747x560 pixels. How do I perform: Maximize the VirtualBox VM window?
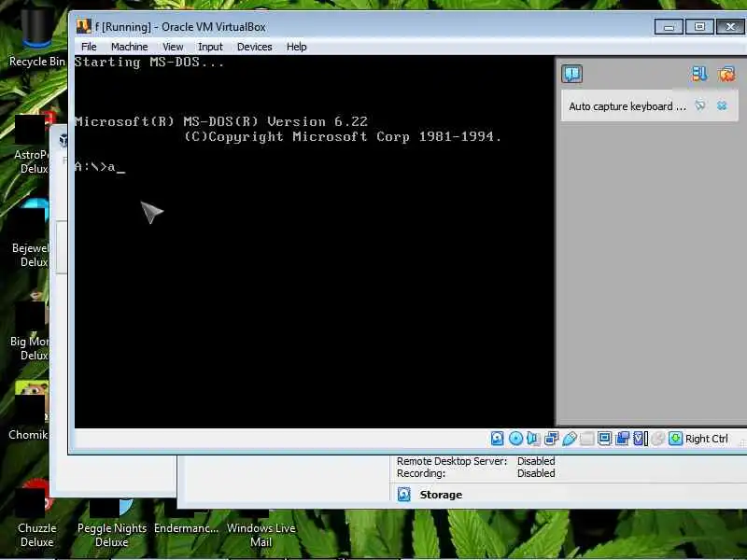pyautogui.click(x=699, y=27)
